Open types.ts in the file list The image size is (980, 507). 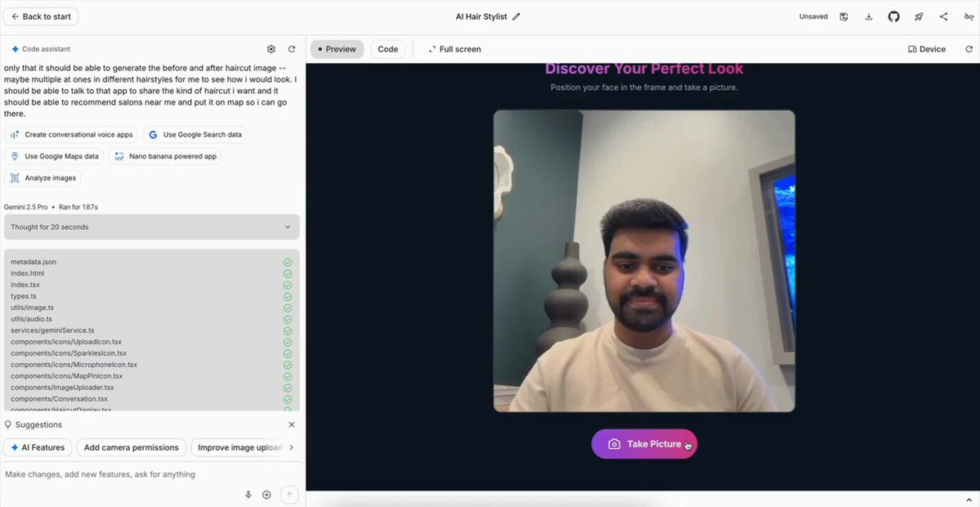point(24,296)
